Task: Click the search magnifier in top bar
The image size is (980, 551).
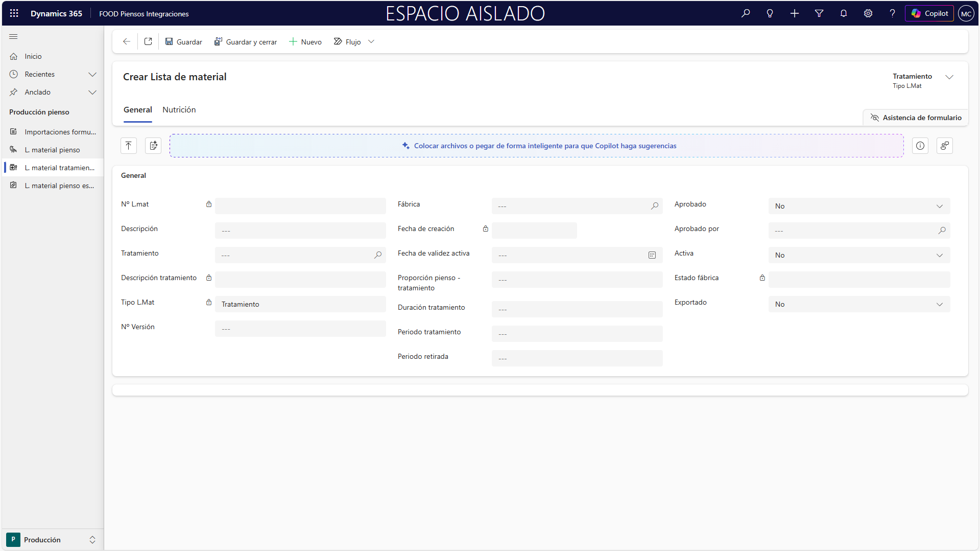Action: [746, 13]
